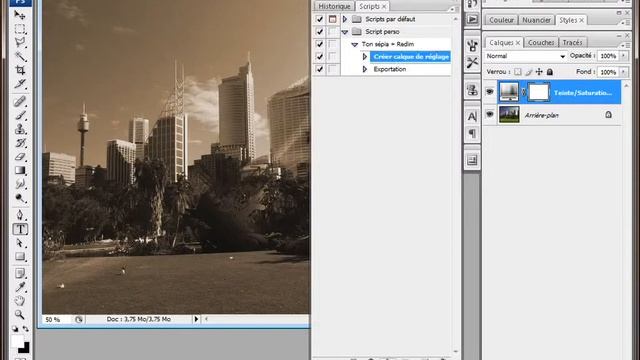640x360 pixels.
Task: Open the Opacité slider arrow
Action: 624,56
